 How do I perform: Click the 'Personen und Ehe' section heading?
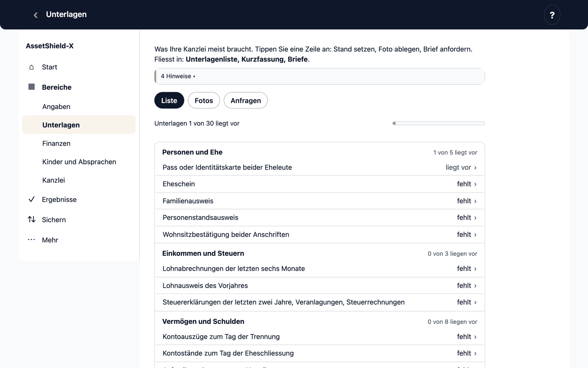tap(192, 152)
